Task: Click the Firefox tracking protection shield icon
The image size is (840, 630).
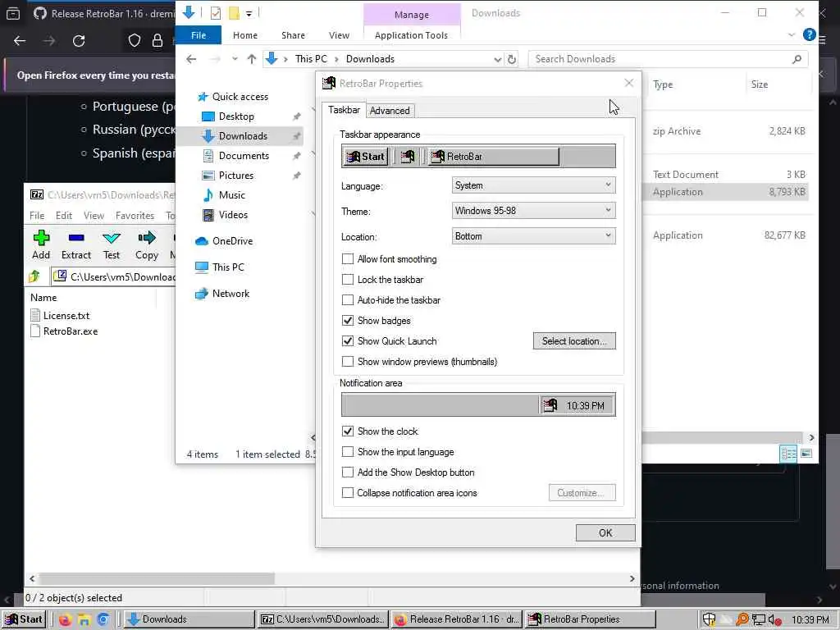Action: (135, 41)
